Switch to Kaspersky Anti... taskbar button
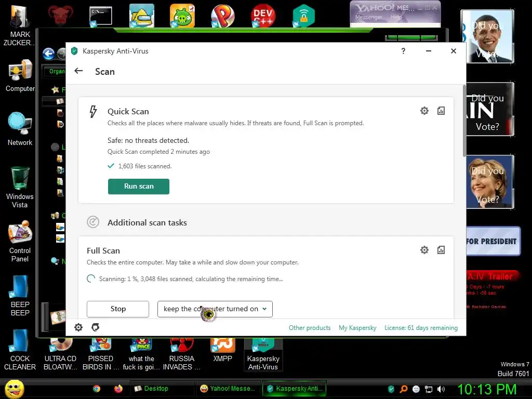The image size is (532, 399). (x=295, y=389)
